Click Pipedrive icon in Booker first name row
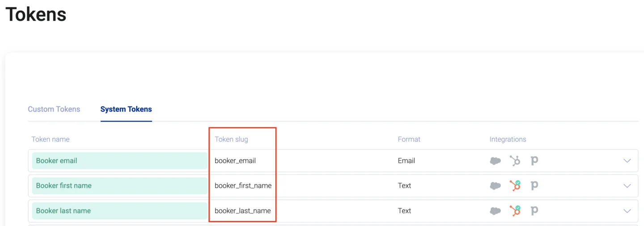The width and height of the screenshot is (644, 226). coord(534,185)
